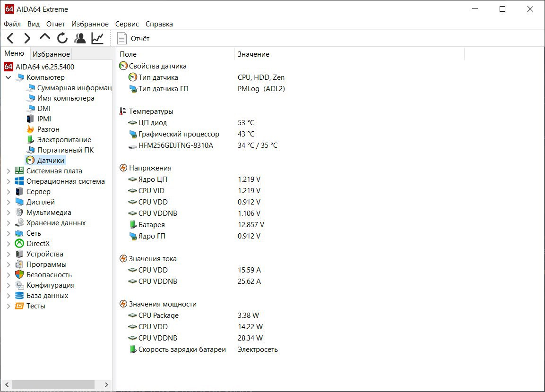Viewport: 545px width, 392px height.
Task: Click the Отчёт report document icon
Action: (x=121, y=38)
